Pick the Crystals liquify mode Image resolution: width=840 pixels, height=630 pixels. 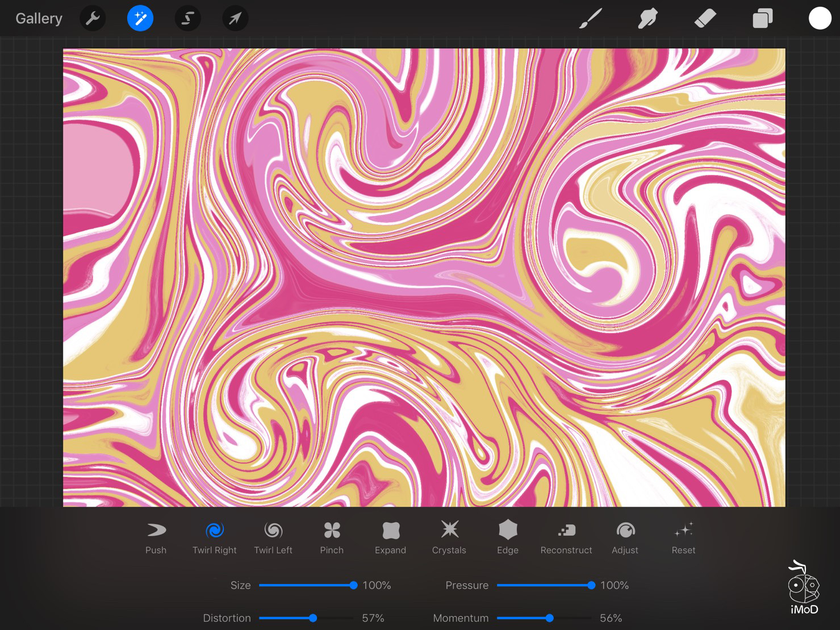449,537
